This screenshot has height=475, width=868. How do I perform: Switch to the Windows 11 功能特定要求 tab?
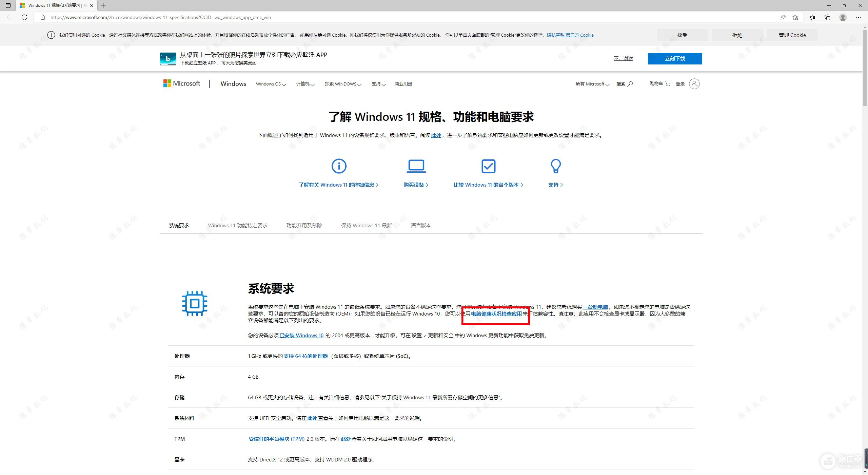click(238, 225)
